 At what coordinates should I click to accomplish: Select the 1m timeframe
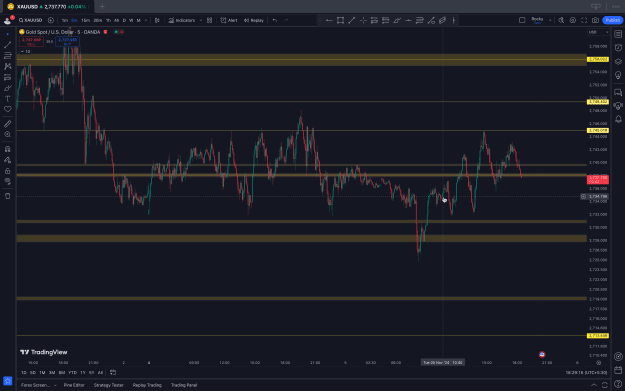tap(65, 20)
